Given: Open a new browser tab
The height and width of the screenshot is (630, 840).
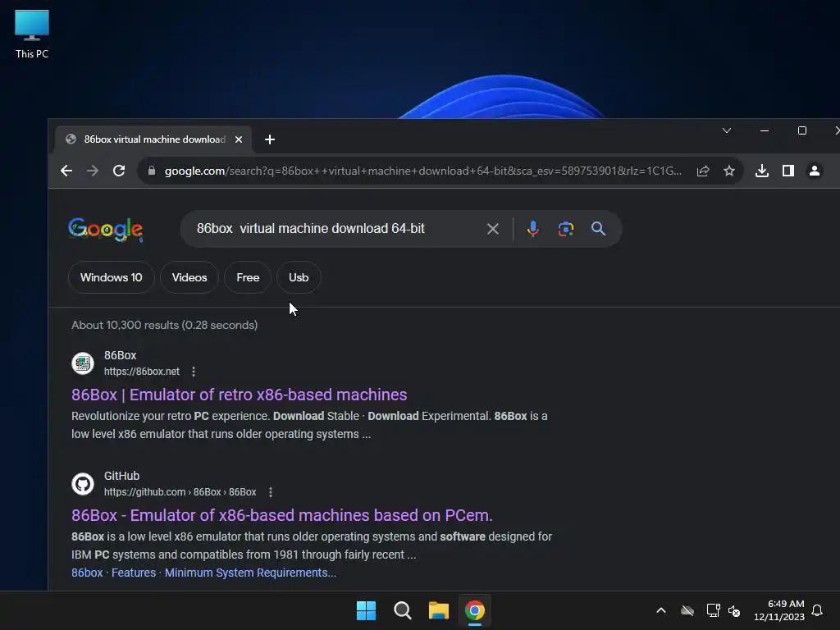Looking at the screenshot, I should pyautogui.click(x=270, y=139).
